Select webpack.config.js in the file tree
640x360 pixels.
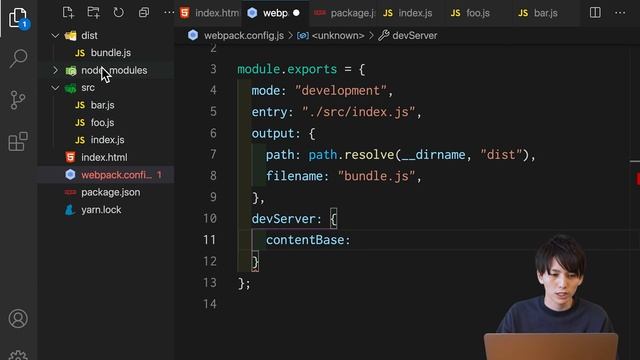click(x=106, y=175)
